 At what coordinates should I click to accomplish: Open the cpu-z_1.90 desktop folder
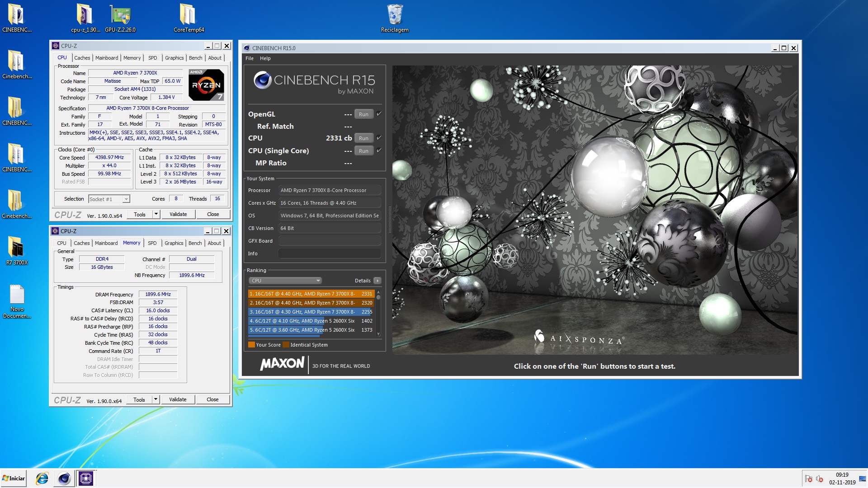(85, 18)
